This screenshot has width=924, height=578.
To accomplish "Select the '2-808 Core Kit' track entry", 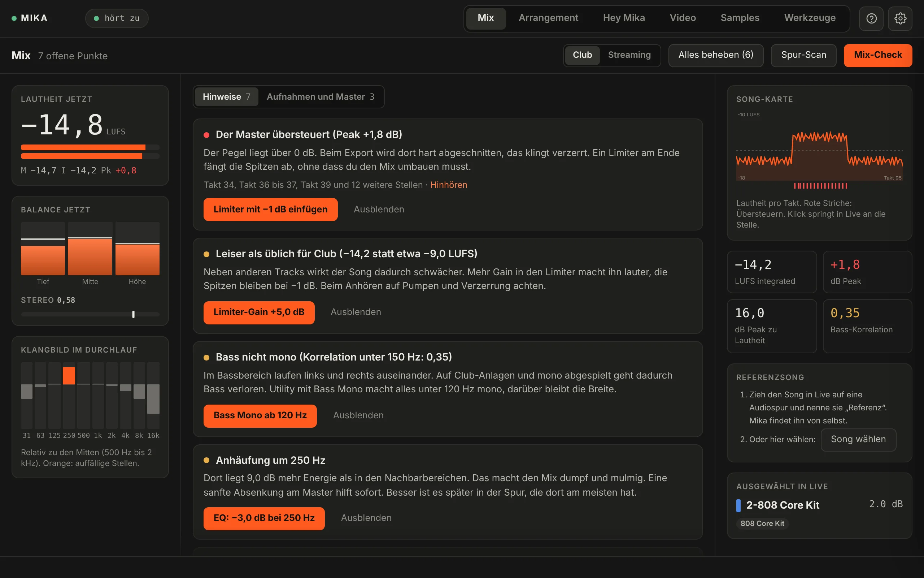I will point(819,505).
